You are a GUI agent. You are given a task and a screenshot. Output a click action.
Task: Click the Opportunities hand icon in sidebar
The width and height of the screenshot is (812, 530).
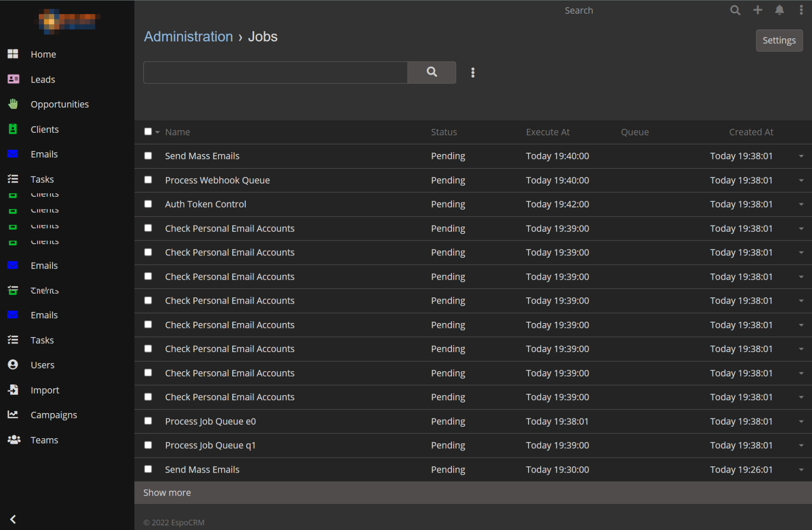point(13,104)
